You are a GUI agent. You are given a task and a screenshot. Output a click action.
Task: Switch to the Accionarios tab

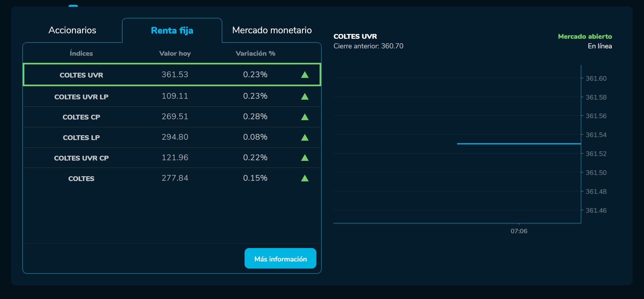point(73,30)
